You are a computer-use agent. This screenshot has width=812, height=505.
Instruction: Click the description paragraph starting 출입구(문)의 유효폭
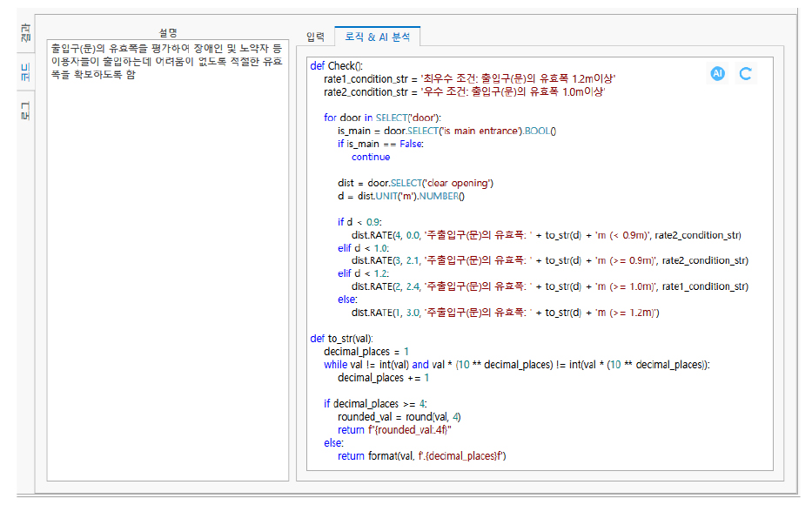(x=167, y=61)
